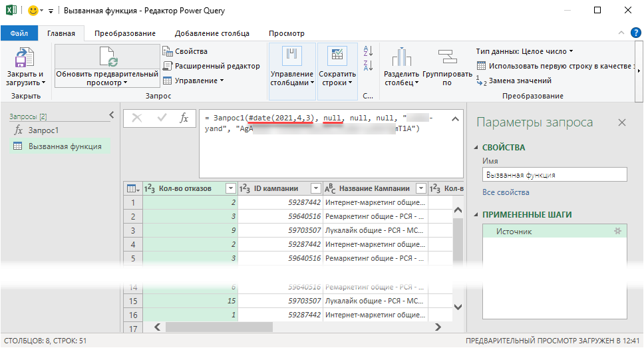
Task: Click the gear icon on the Источник step
Action: [617, 231]
